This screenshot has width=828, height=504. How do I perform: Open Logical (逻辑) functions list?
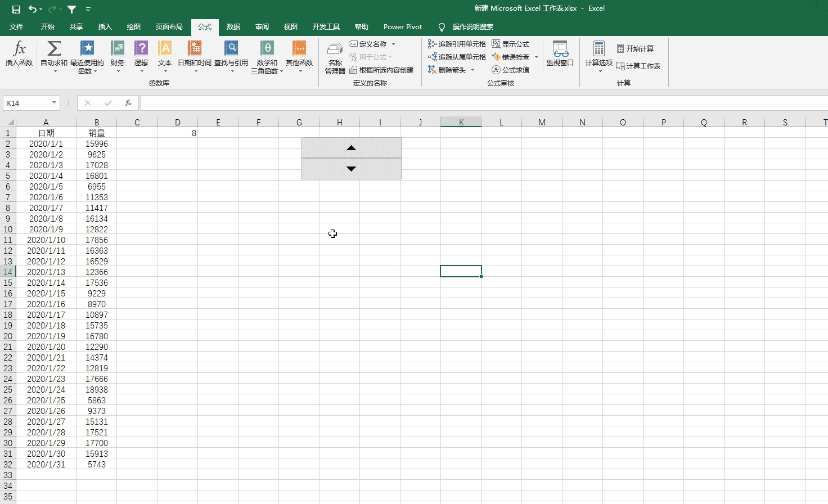pos(141,57)
